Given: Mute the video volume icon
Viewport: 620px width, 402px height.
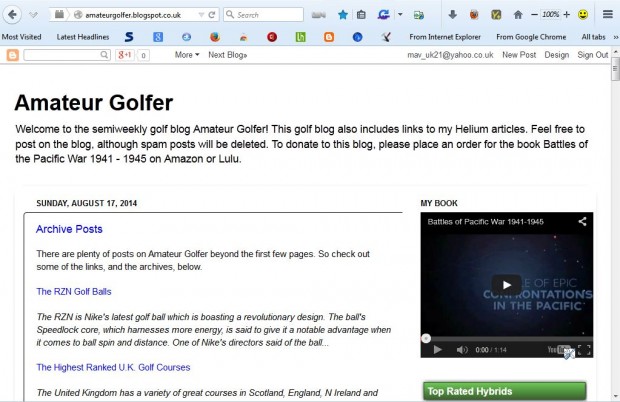Looking at the screenshot, I should pos(462,350).
